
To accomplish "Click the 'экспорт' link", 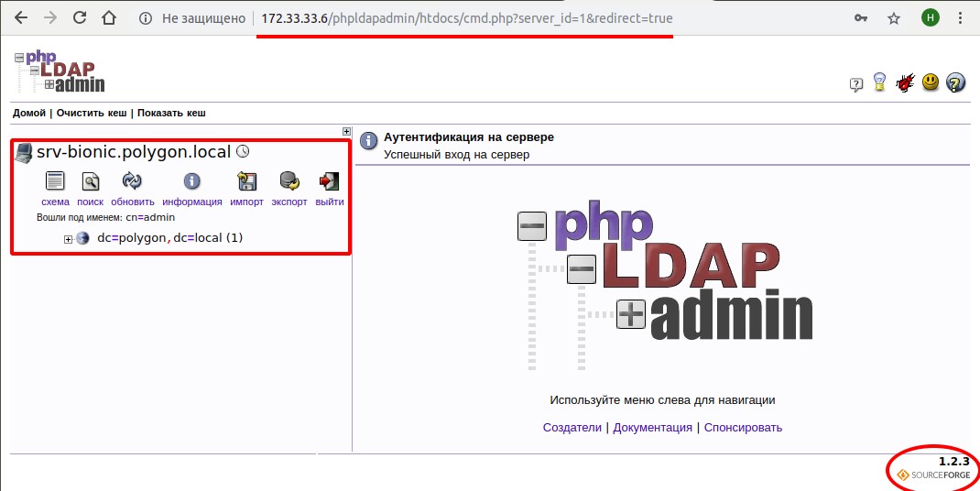I will [x=289, y=202].
